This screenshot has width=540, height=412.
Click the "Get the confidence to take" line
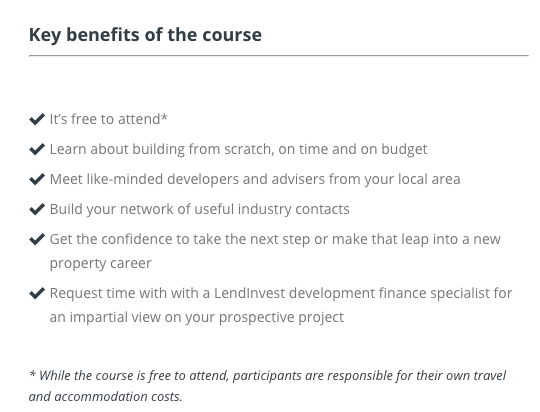click(x=275, y=239)
